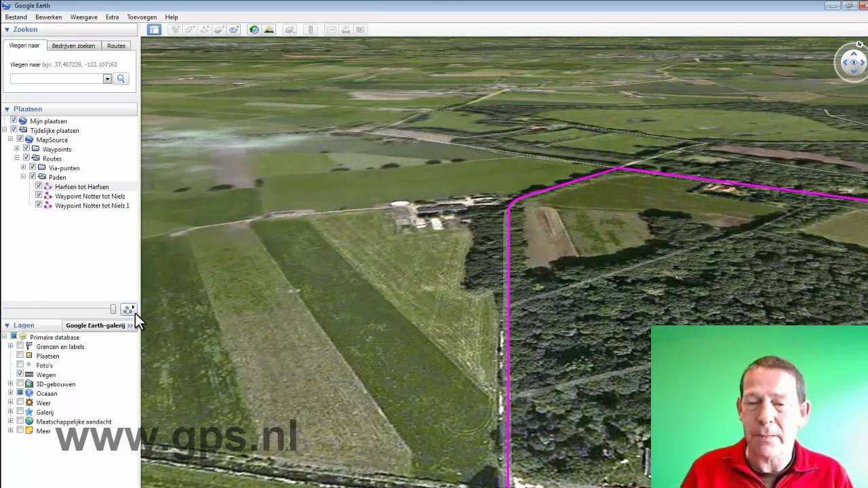868x488 pixels.
Task: Click the Google Earth-galerij button
Action: [99, 325]
